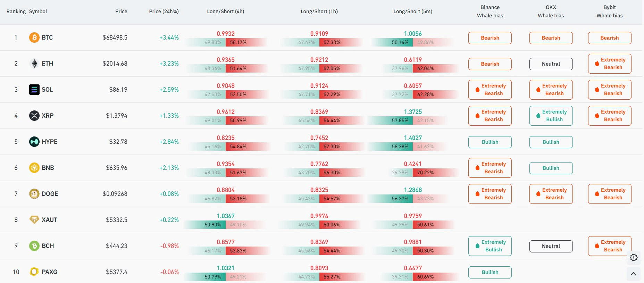Viewport: 644px width, 283px height.
Task: Click the HYPE token icon
Action: tap(34, 142)
